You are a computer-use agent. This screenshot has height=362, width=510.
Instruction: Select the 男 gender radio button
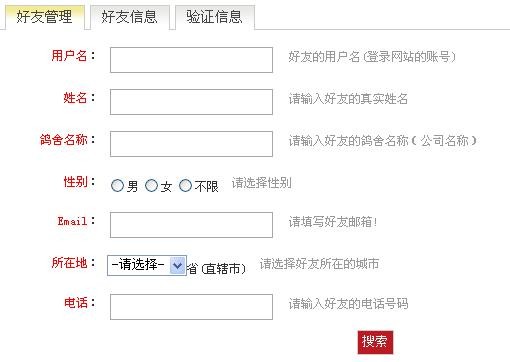click(x=117, y=185)
